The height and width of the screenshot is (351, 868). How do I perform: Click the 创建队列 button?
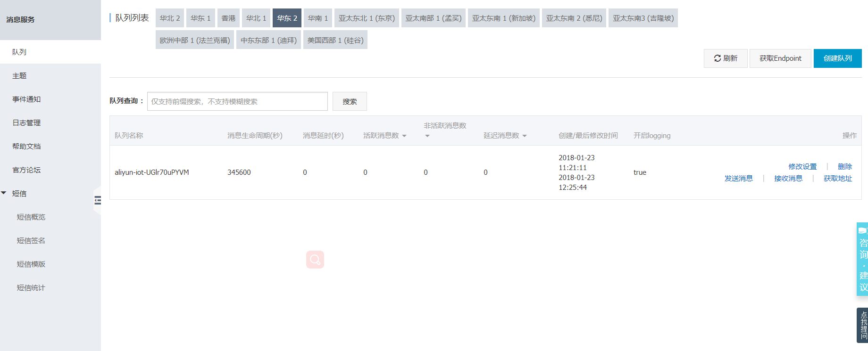tap(838, 58)
